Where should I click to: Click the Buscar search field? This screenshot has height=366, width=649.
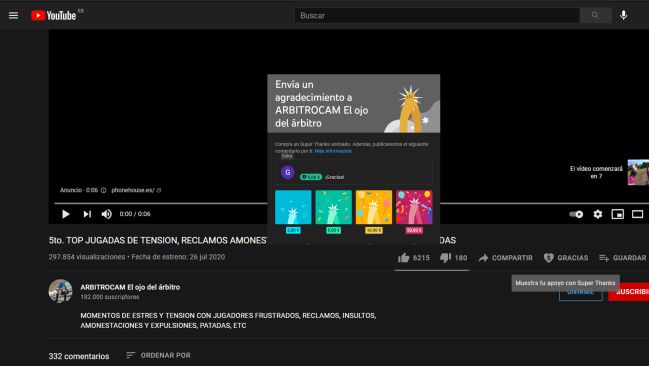pos(437,15)
